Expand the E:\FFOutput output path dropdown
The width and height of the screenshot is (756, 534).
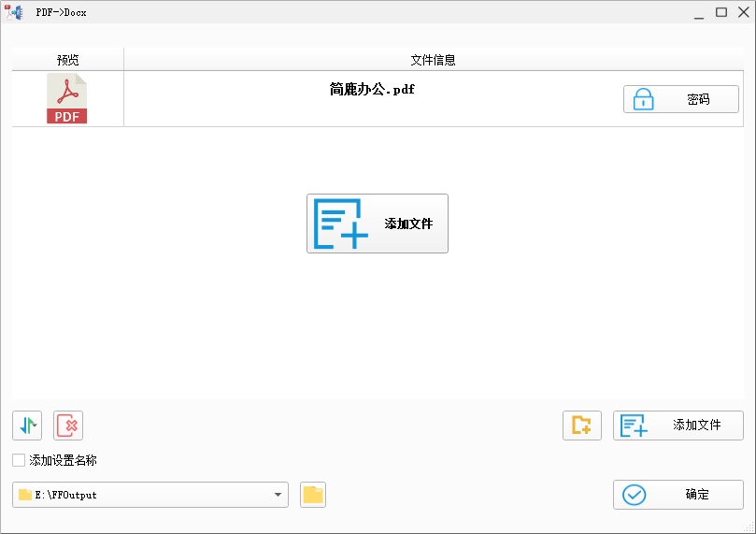click(278, 495)
